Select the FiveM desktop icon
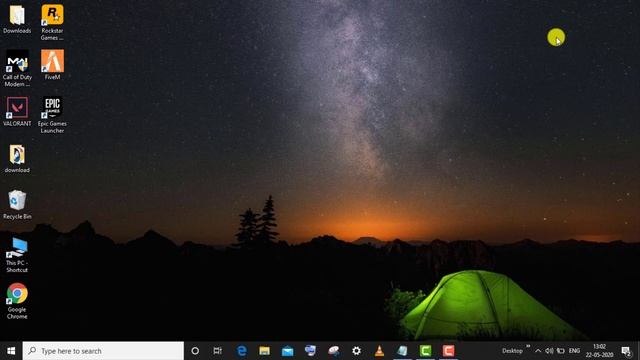 click(x=52, y=65)
